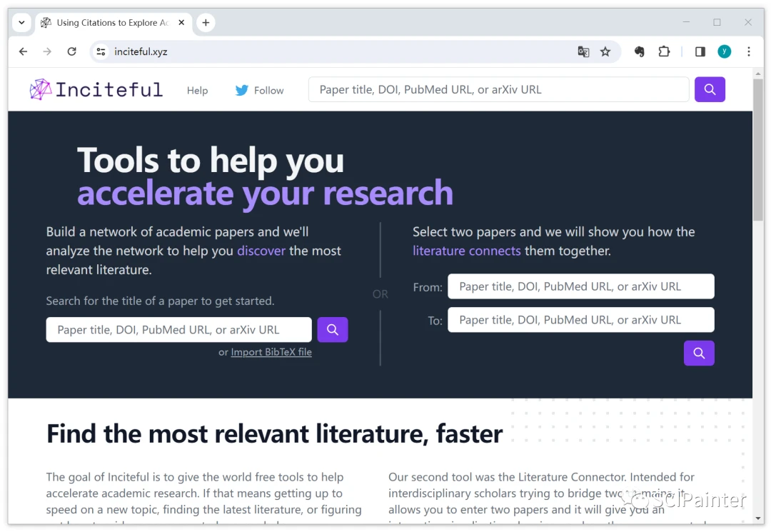Open the Evernote elephant extension icon
This screenshot has width=771, height=532.
coord(639,51)
